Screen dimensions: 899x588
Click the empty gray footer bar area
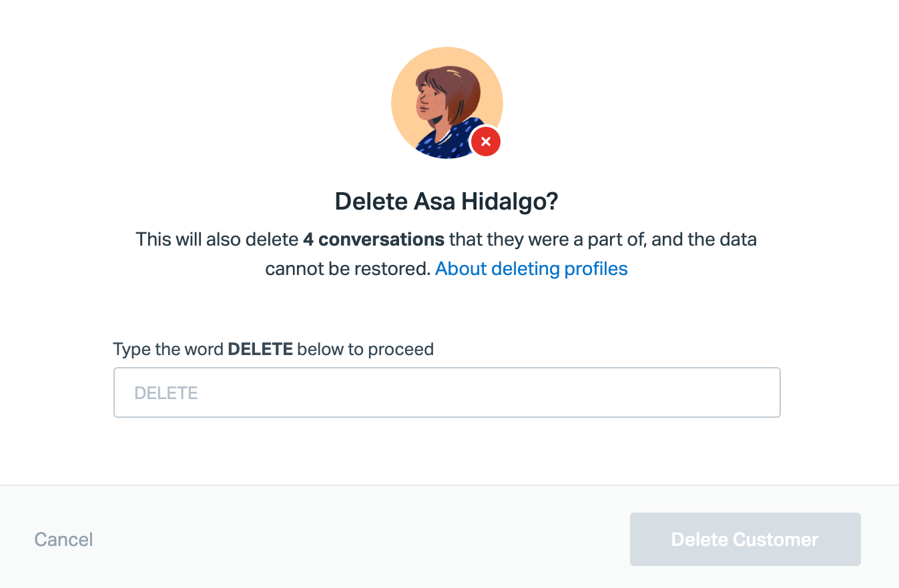360,539
